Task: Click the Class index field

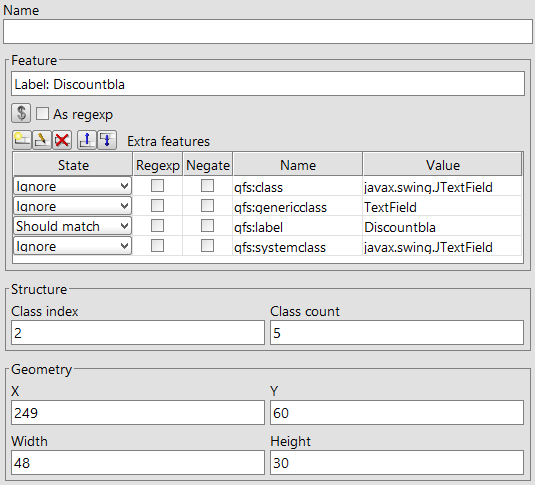Action: tap(138, 332)
